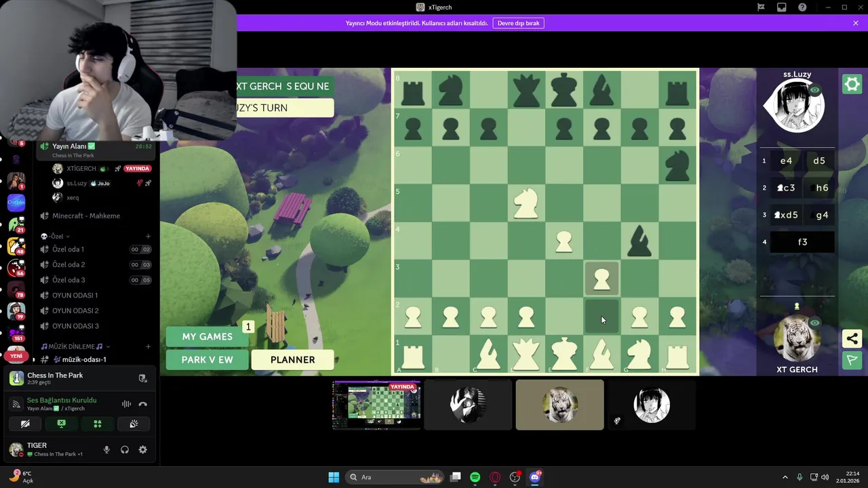This screenshot has height=488, width=868.
Task: Select white knight on d5
Action: tap(526, 203)
